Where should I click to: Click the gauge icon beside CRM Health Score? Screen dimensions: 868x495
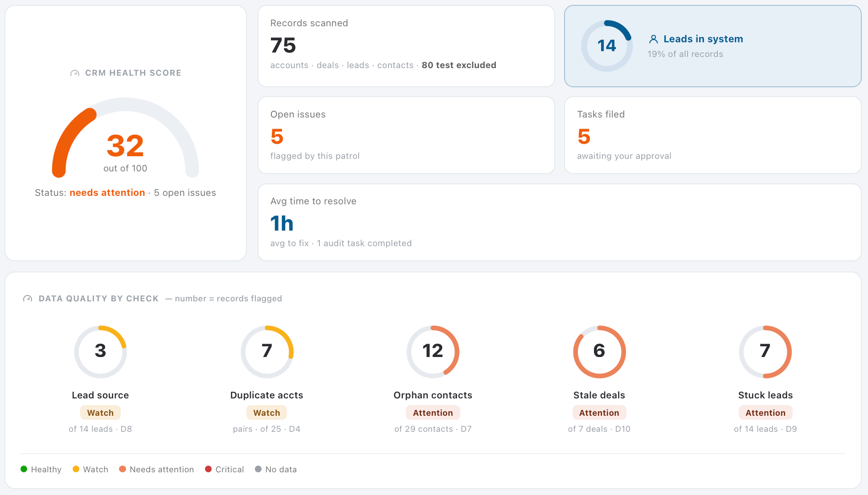pyautogui.click(x=75, y=73)
